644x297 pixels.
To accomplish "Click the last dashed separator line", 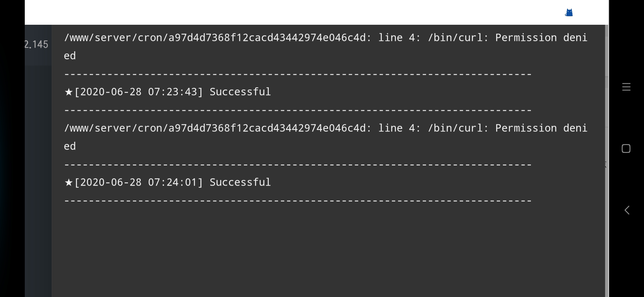I will [x=298, y=200].
